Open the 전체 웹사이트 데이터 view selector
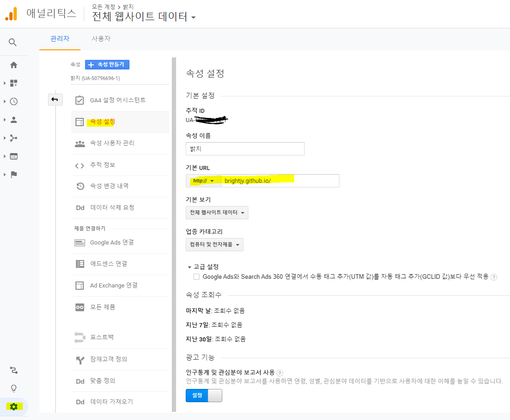Image resolution: width=510 pixels, height=420 pixels. 144,16
